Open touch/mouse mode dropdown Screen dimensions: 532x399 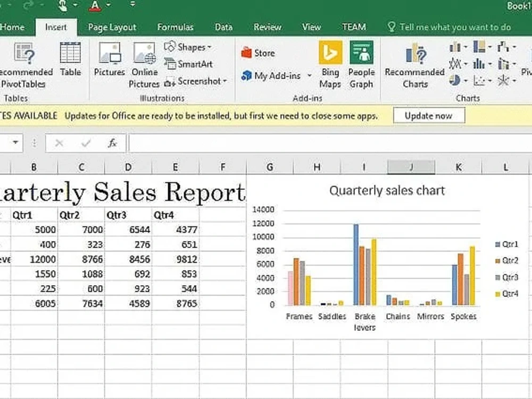click(76, 5)
